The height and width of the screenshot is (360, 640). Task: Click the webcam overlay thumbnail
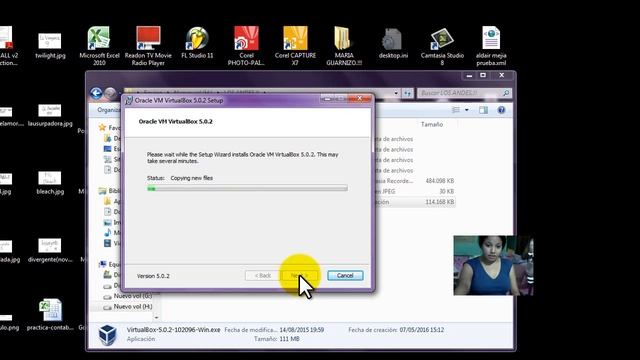(493, 265)
